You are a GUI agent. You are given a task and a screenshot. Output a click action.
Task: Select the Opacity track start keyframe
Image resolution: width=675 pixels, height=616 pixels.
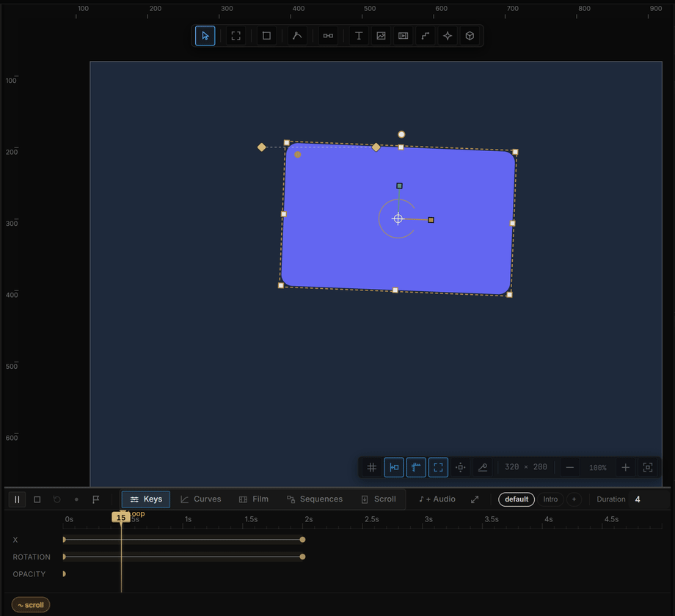click(x=64, y=574)
